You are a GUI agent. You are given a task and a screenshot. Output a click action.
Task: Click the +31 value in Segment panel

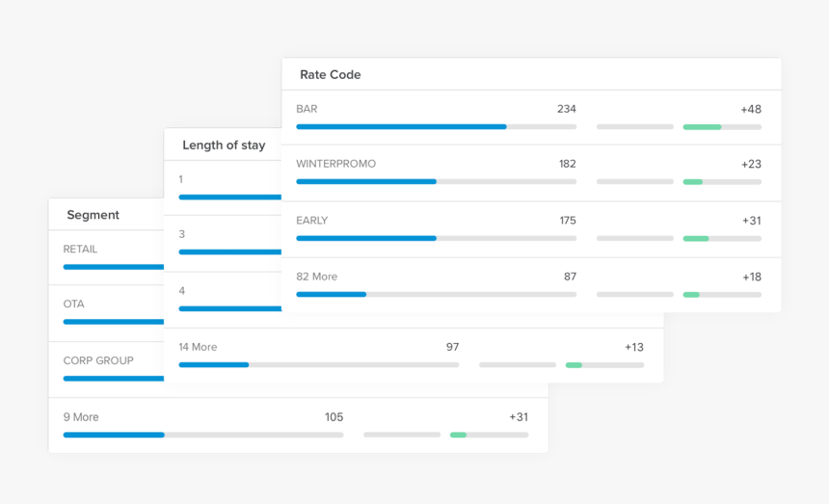[x=518, y=417]
